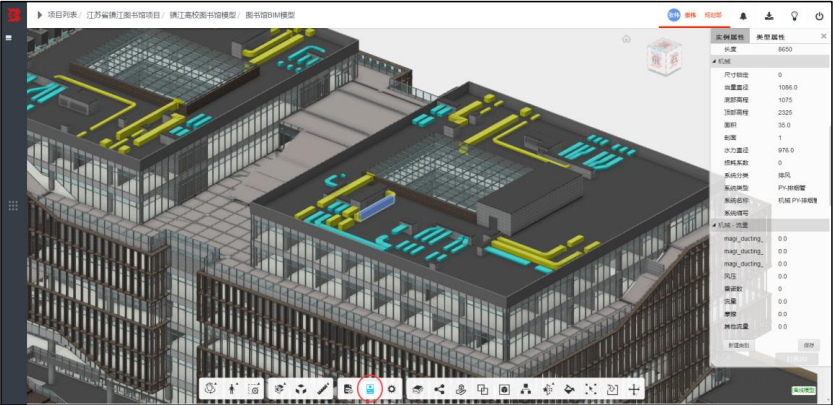833x405 pixels.
Task: Click the green model badge at bottom-right
Action: [803, 391]
